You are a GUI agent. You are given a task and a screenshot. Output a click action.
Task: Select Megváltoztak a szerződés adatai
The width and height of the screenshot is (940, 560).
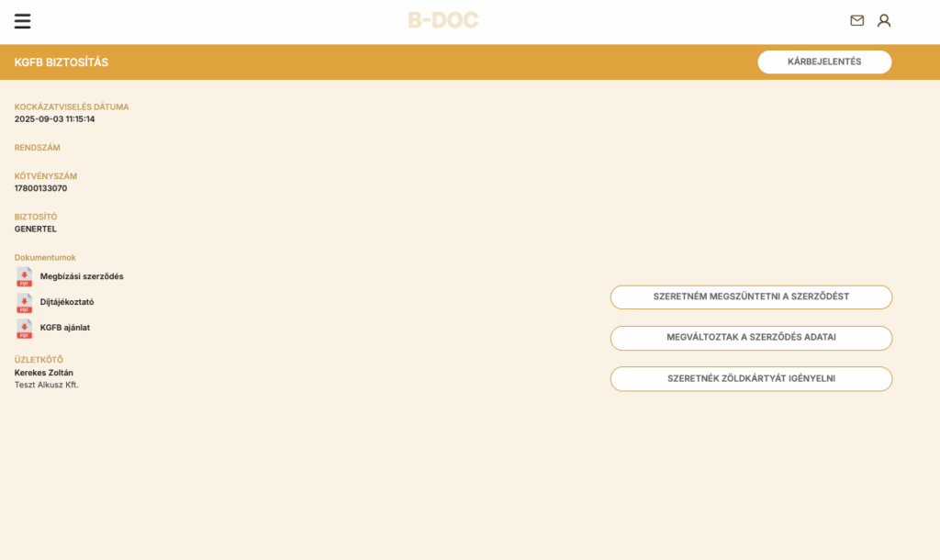751,337
